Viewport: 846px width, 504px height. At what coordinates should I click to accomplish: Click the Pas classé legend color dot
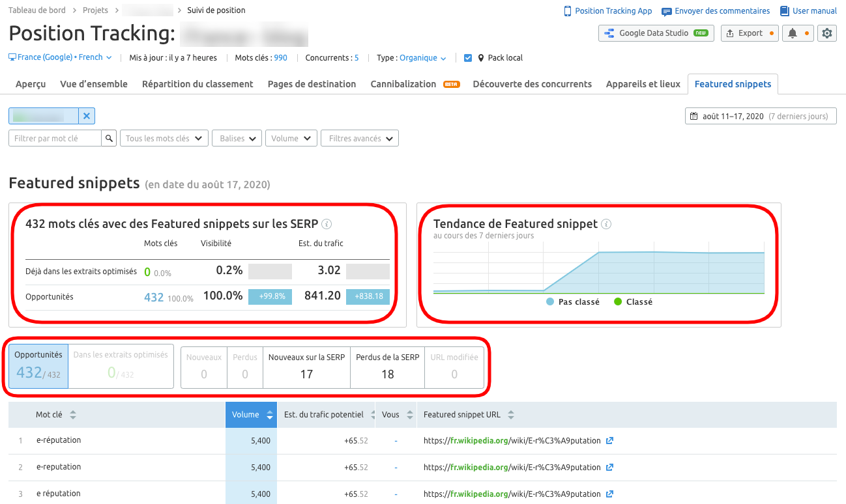550,302
